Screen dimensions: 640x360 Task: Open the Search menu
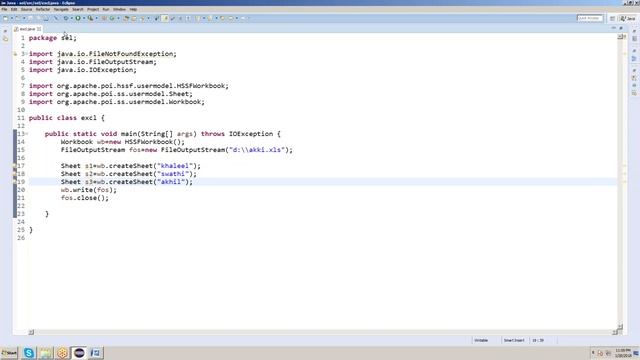78,9
